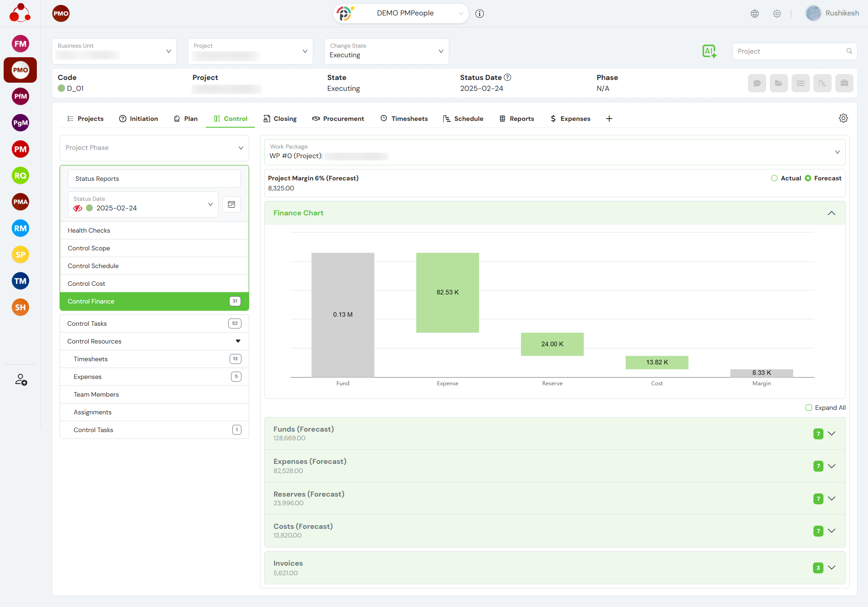Open the FM module in sidebar
This screenshot has width=868, height=607.
[20, 44]
